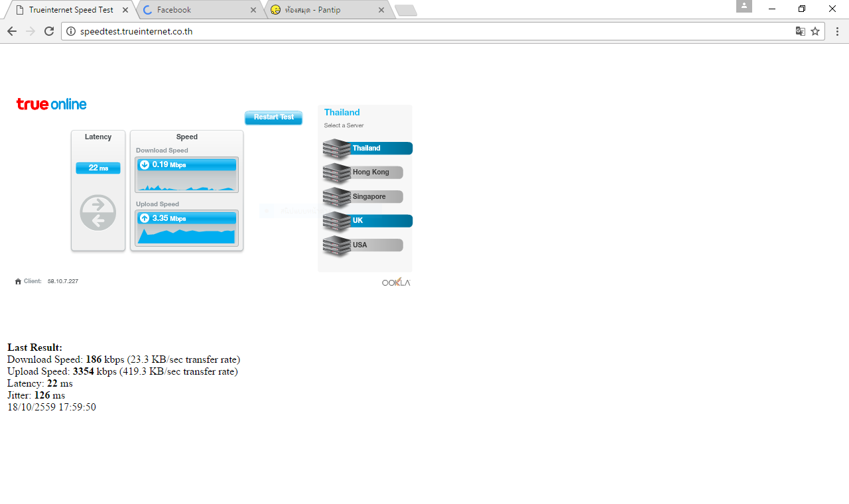Click the browser Back arrow
This screenshot has height=504, width=849.
click(12, 31)
